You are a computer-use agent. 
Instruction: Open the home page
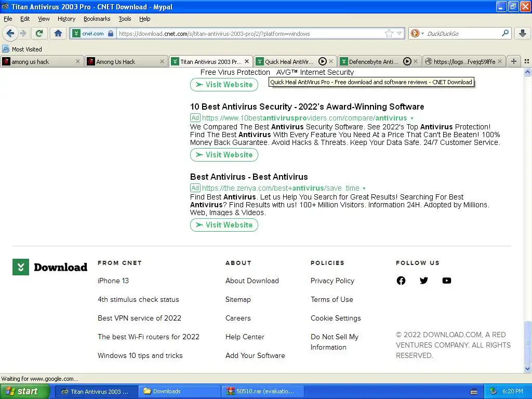coord(58,33)
